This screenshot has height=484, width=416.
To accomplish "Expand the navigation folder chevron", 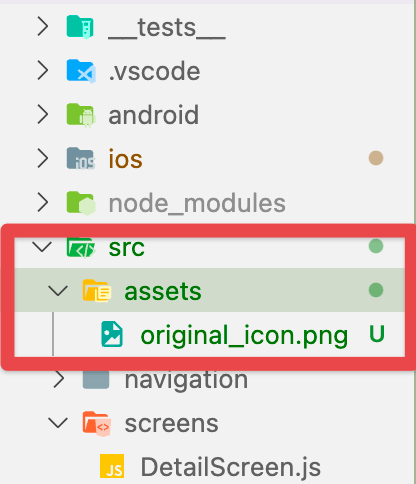I will [x=59, y=379].
